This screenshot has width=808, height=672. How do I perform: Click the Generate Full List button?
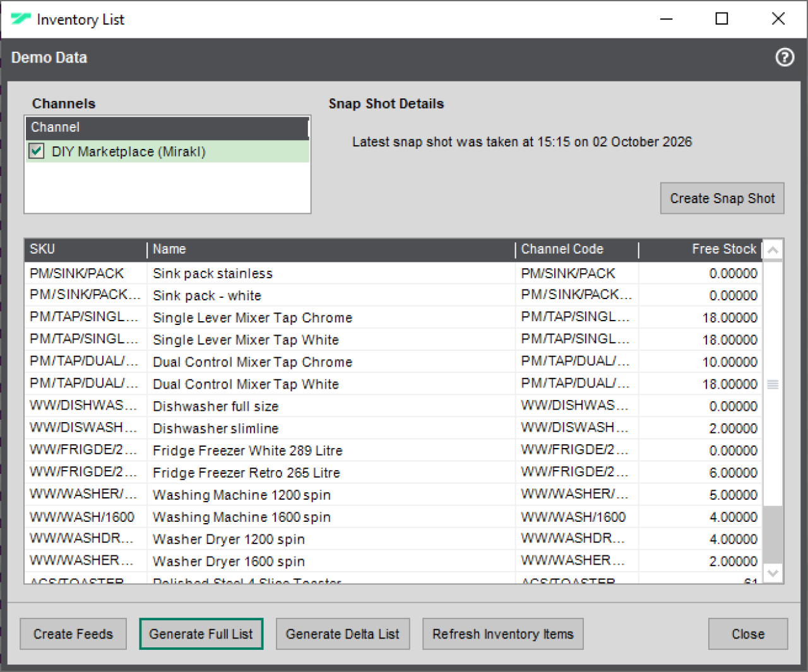pos(201,634)
